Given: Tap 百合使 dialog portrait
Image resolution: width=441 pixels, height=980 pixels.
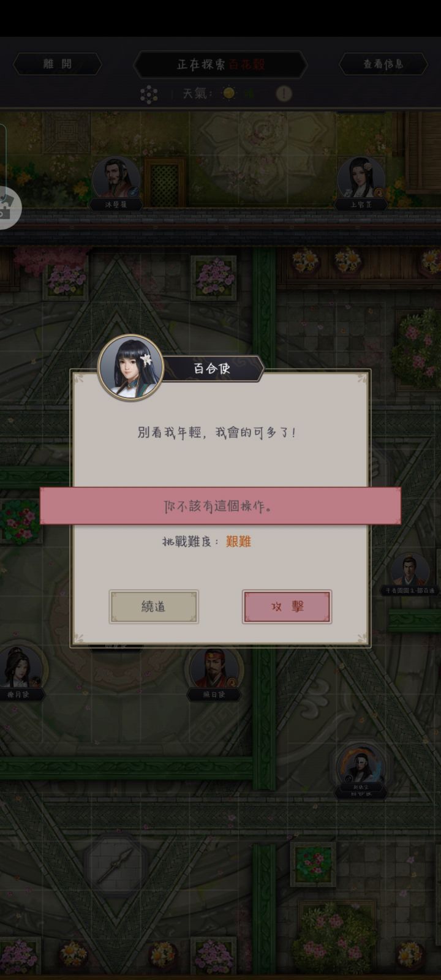Looking at the screenshot, I should point(131,367).
